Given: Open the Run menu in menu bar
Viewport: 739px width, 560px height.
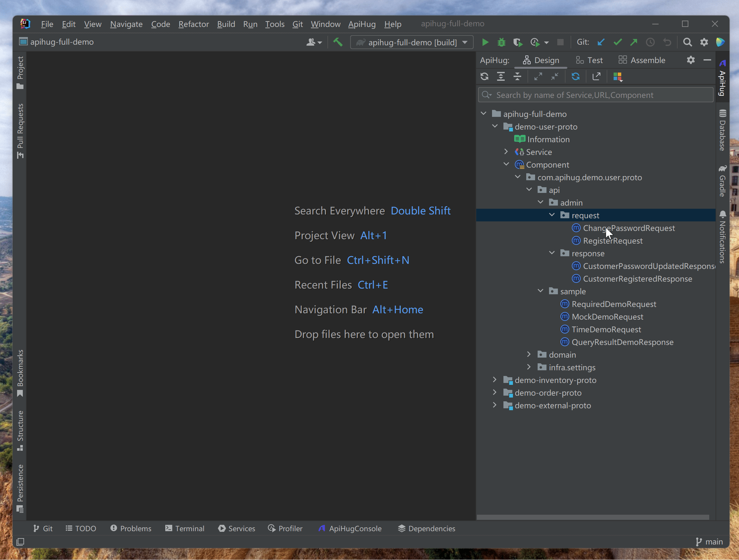Looking at the screenshot, I should pos(250,23).
